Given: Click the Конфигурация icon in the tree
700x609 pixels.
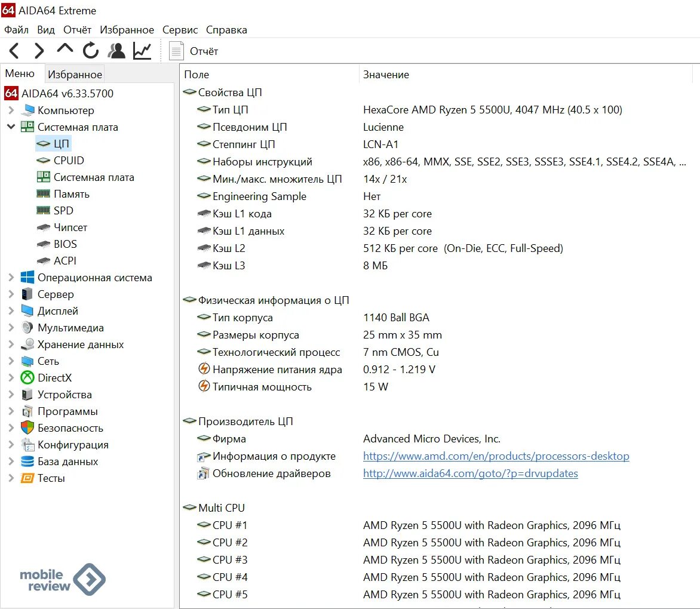Looking at the screenshot, I should coord(27,444).
